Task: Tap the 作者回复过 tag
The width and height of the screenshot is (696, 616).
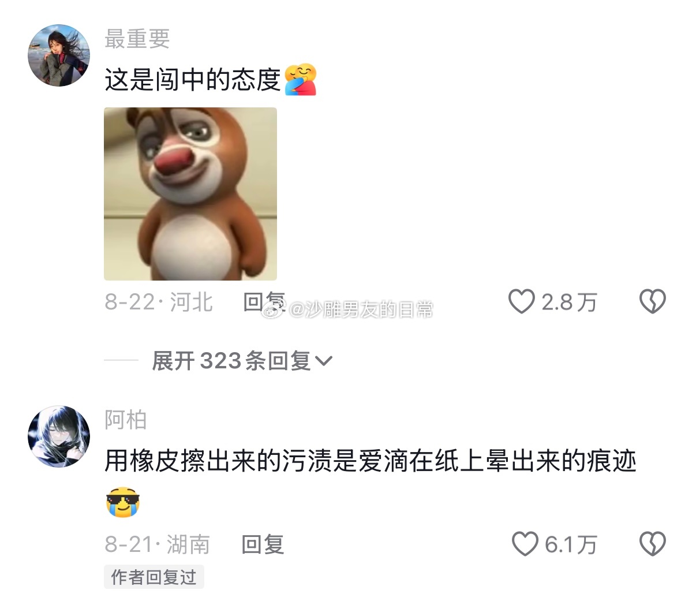Action: coord(154,577)
